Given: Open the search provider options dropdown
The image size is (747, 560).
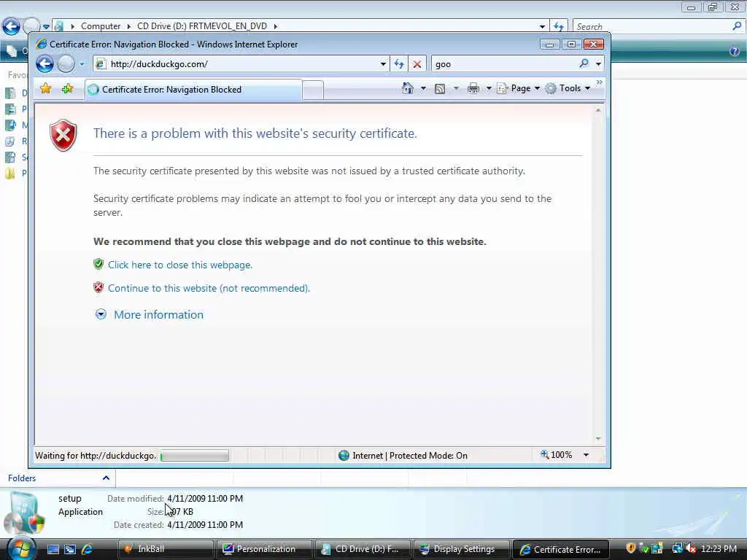Looking at the screenshot, I should click(x=598, y=64).
